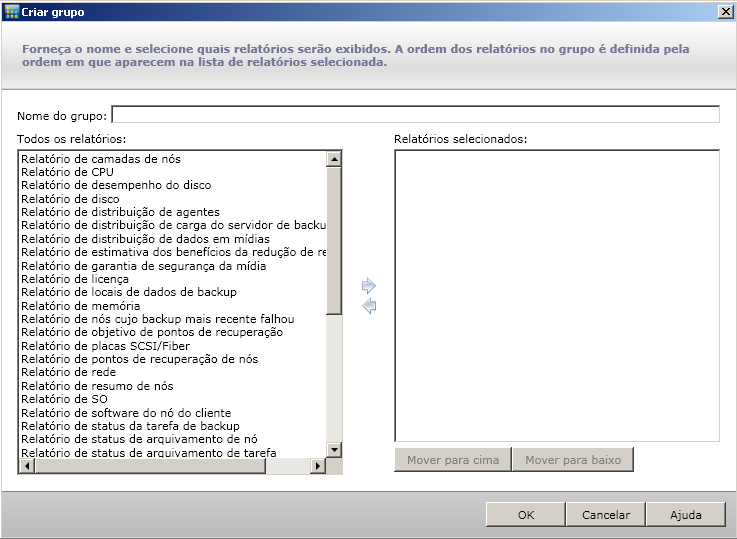Click the right arrow to add the report

click(x=368, y=285)
